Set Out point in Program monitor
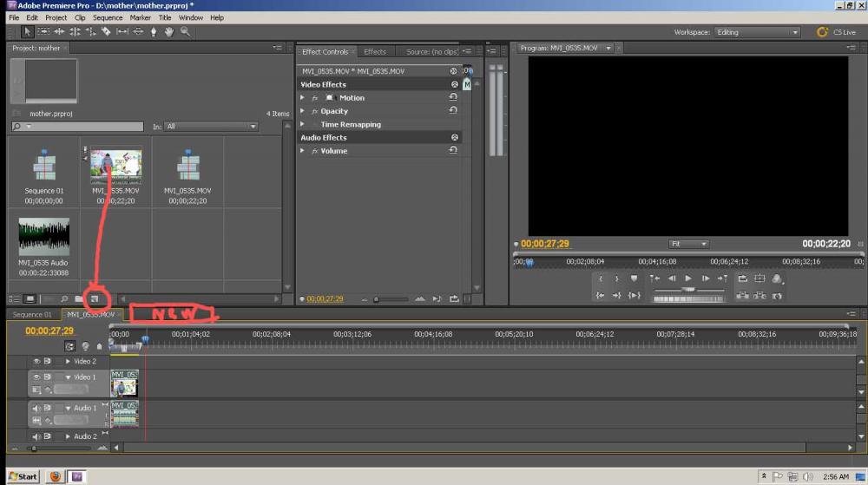The width and height of the screenshot is (868, 485). click(x=616, y=279)
